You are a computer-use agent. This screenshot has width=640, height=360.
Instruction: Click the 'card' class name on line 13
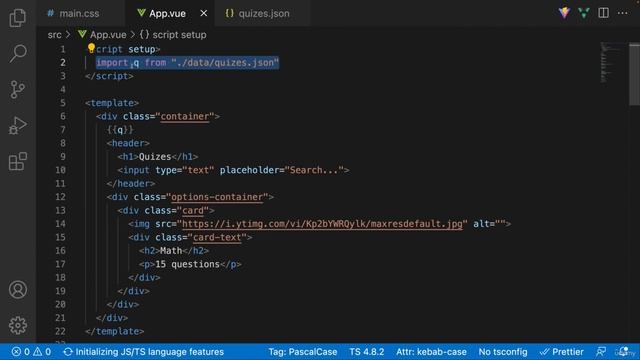193,210
